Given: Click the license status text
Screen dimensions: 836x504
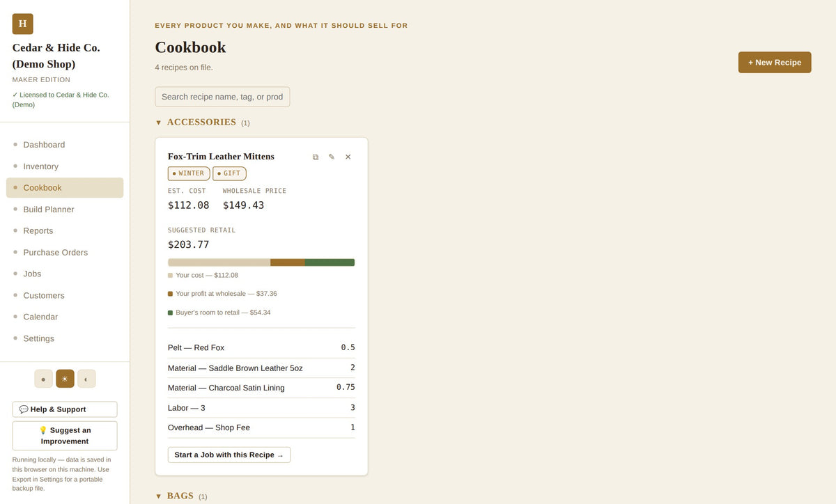Looking at the screenshot, I should (x=61, y=100).
